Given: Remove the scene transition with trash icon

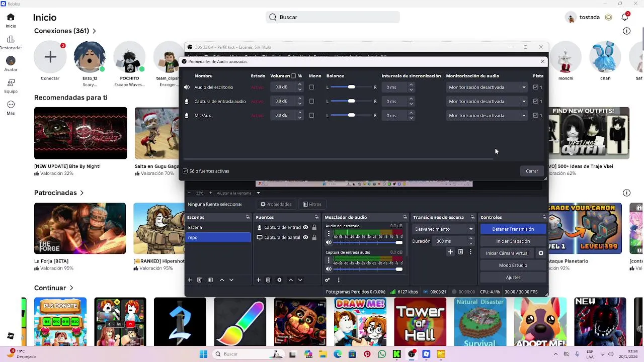Looking at the screenshot, I should tap(460, 252).
